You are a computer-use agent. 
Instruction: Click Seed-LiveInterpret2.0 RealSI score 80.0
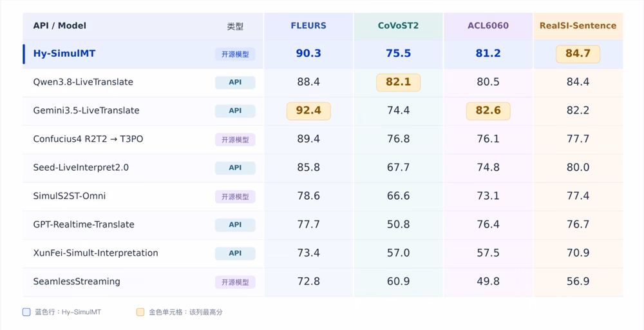point(578,168)
